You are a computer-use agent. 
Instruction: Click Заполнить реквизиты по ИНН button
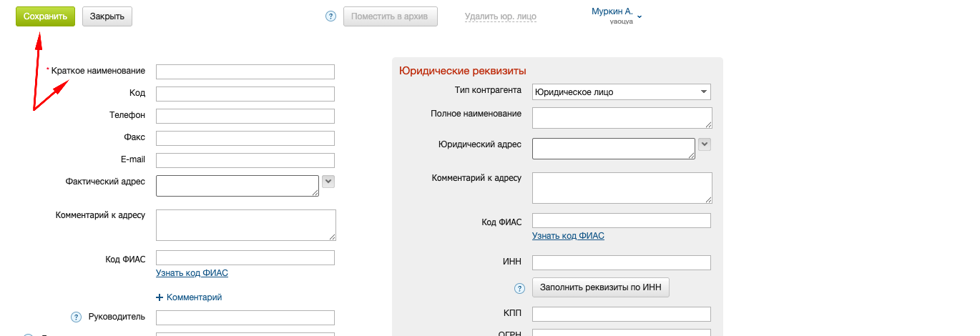pyautogui.click(x=601, y=287)
